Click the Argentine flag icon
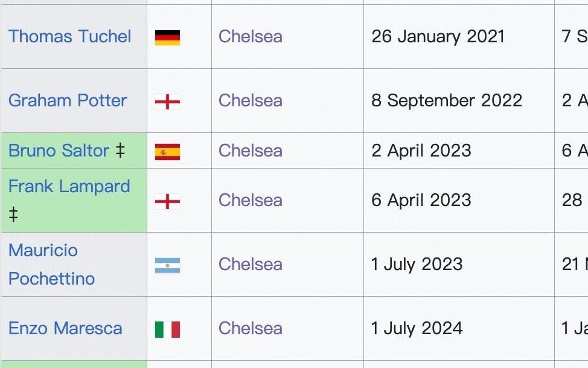This screenshot has height=368, width=588. point(167,265)
